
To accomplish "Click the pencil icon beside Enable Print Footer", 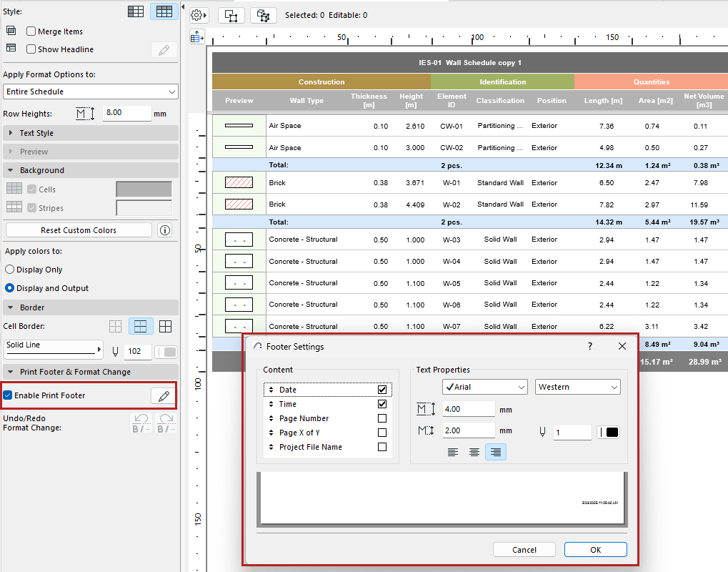I will [164, 396].
